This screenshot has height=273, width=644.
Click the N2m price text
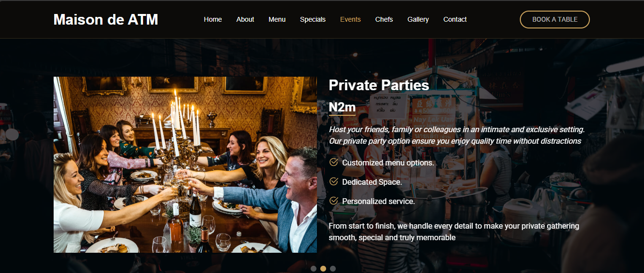click(x=342, y=107)
